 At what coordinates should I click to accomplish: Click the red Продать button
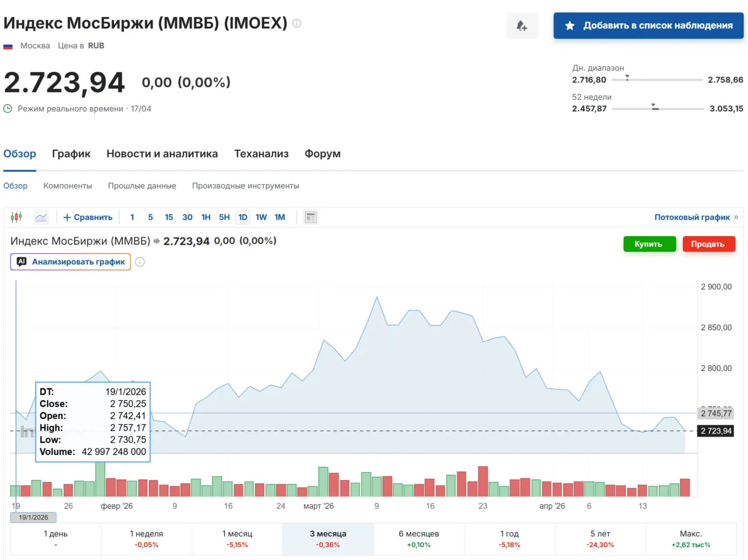pyautogui.click(x=709, y=244)
